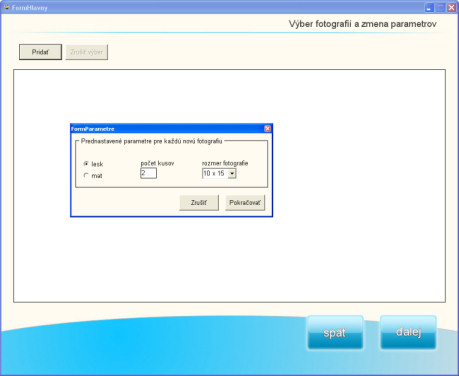Close the FormParametre dialog
The width and height of the screenshot is (459, 376).
tap(267, 129)
